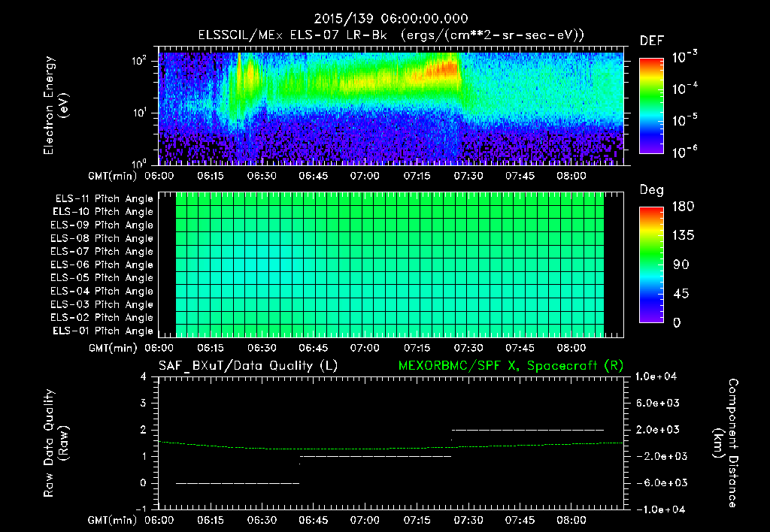The width and height of the screenshot is (770, 532).
Task: Select the 3 tick on the Raw Data Quality axis
Action: pos(144,403)
